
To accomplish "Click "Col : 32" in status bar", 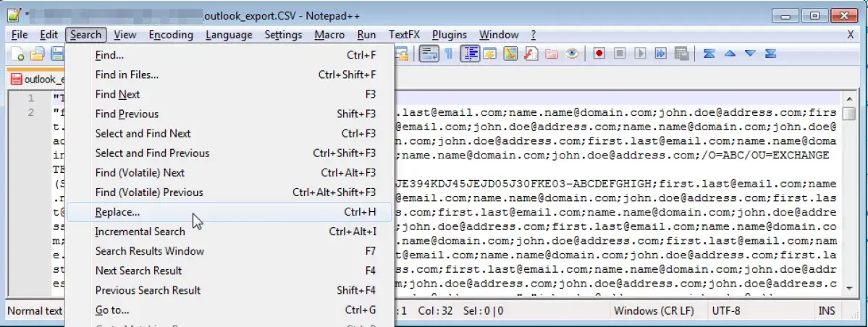I will [437, 310].
